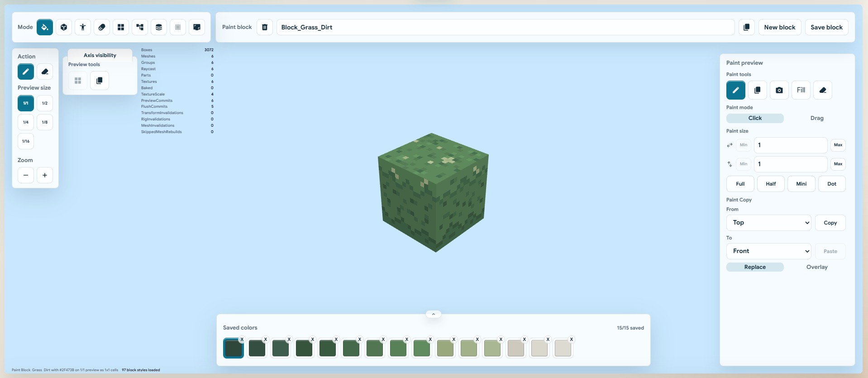
Task: Delete the paint block with trash icon
Action: (265, 27)
